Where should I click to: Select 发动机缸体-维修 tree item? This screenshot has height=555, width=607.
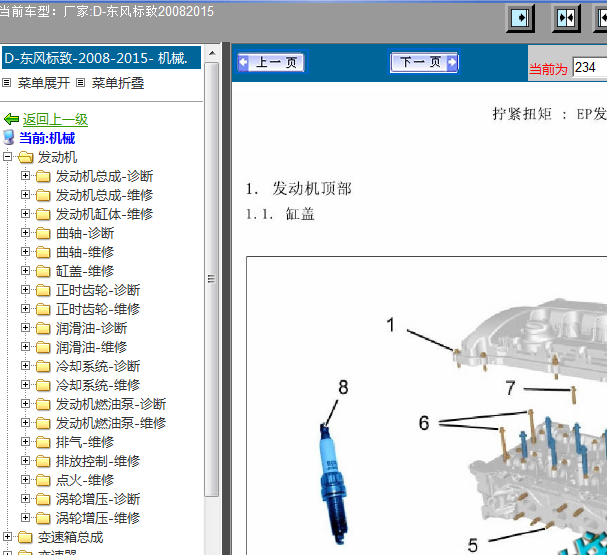click(x=105, y=214)
